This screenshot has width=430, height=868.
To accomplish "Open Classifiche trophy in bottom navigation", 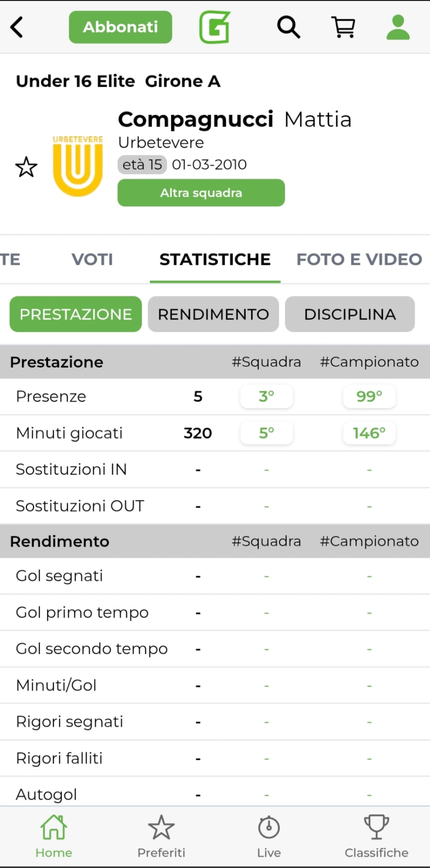I will pyautogui.click(x=376, y=836).
